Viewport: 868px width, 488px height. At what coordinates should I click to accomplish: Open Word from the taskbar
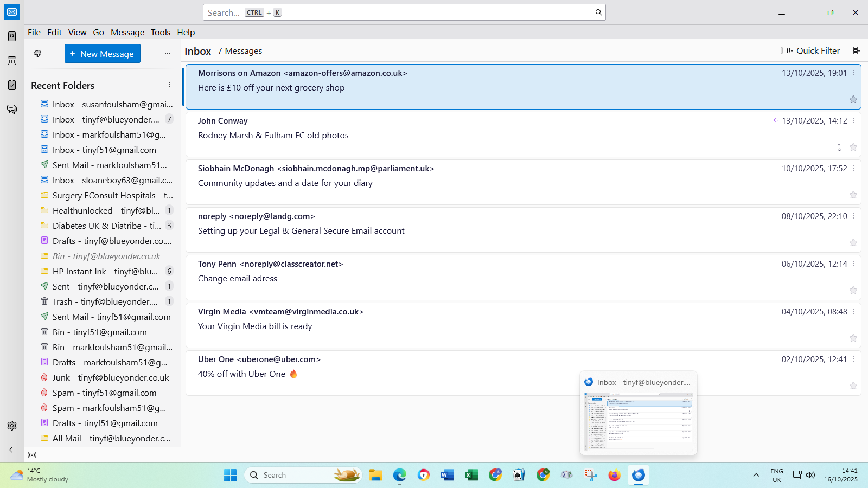pyautogui.click(x=448, y=475)
